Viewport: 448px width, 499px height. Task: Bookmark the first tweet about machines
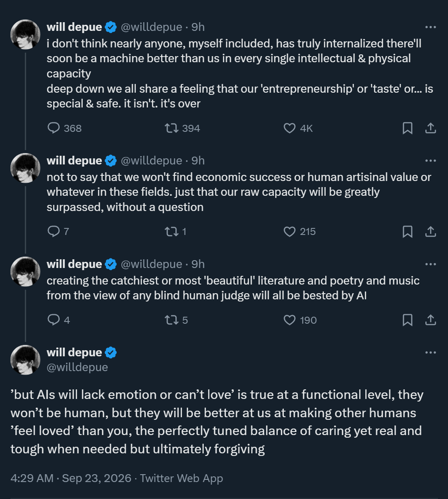(408, 128)
